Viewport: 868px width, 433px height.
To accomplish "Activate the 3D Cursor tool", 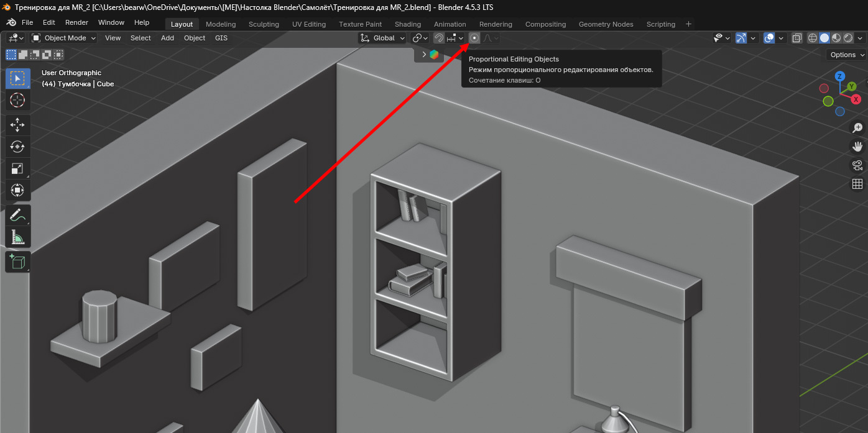I will tap(17, 100).
